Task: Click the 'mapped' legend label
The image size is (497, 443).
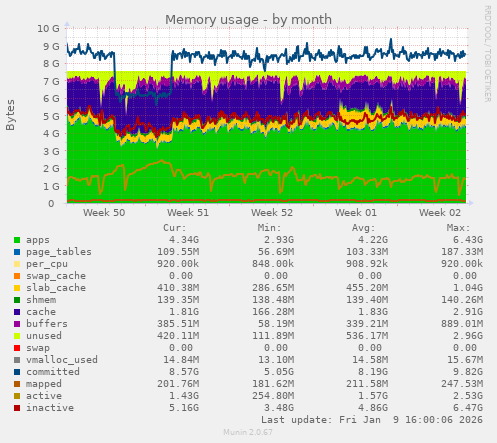Action: (44, 384)
